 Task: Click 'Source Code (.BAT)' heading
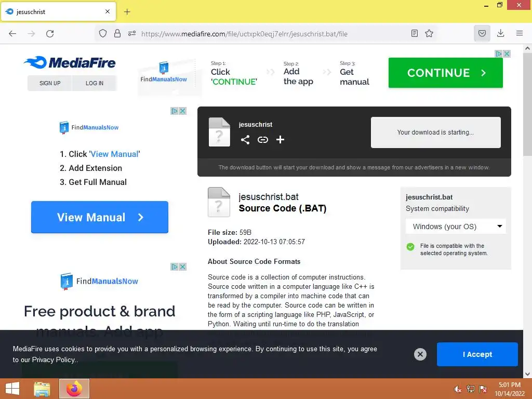[x=282, y=208]
